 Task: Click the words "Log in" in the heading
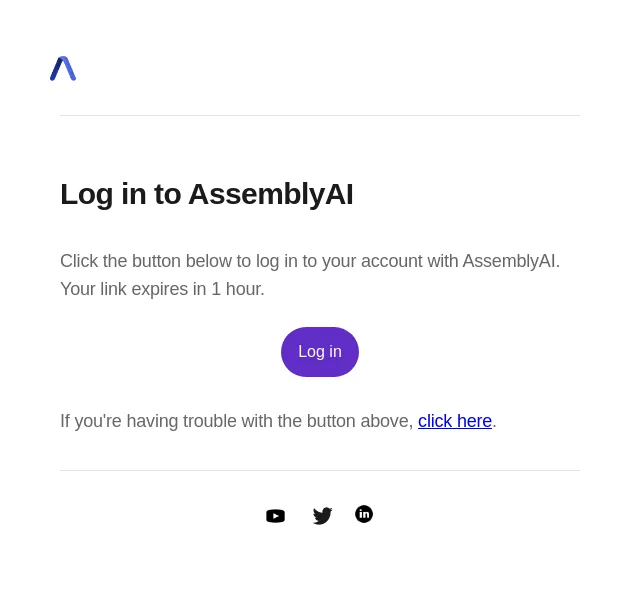pyautogui.click(x=103, y=194)
